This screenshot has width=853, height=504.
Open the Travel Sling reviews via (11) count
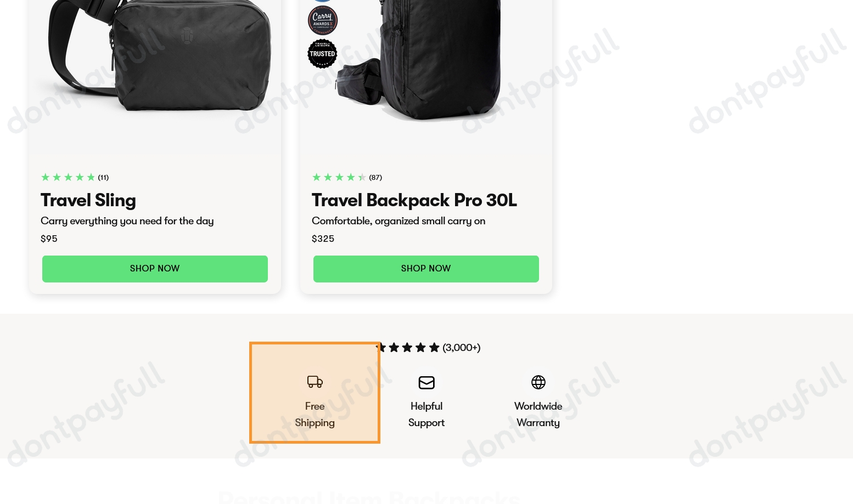click(103, 177)
